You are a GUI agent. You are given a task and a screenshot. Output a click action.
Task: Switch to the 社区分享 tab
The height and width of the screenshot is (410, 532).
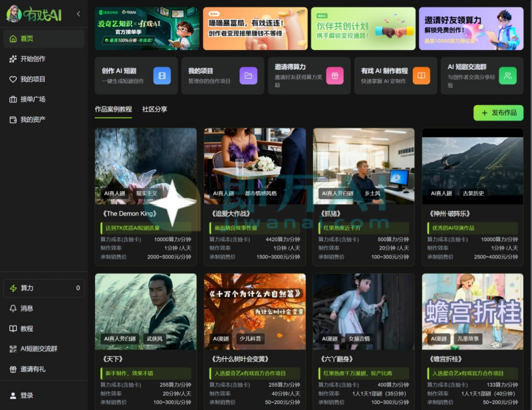click(154, 109)
